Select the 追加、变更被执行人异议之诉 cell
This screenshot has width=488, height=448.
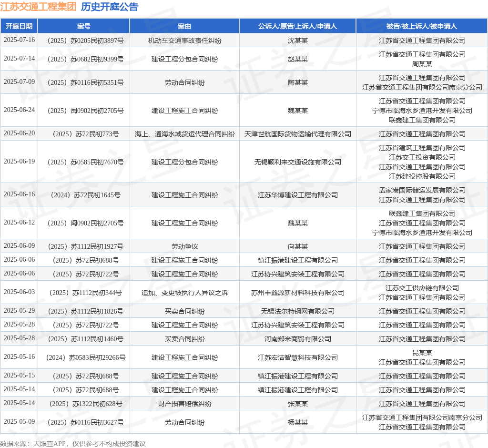click(x=184, y=293)
